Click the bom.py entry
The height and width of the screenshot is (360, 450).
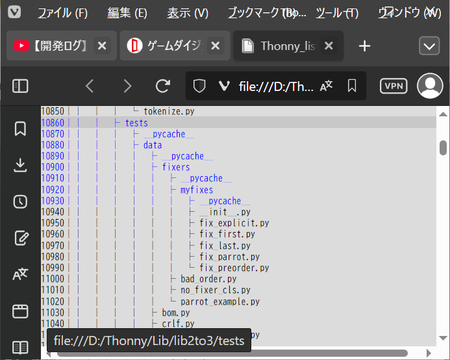[x=176, y=313]
